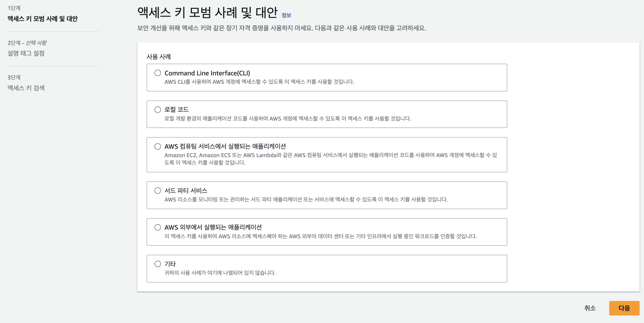644x323 pixels.
Task: Click the 로컬 코드 option title
Action: coord(177,110)
